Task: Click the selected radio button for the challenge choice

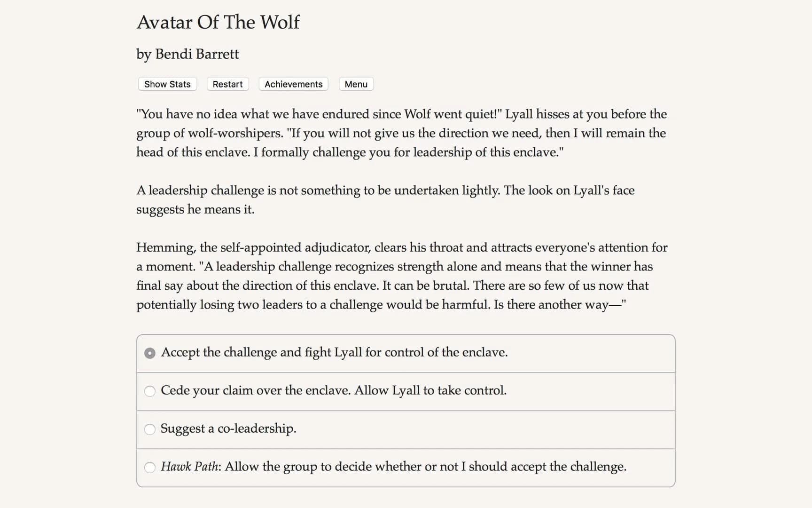Action: click(149, 353)
